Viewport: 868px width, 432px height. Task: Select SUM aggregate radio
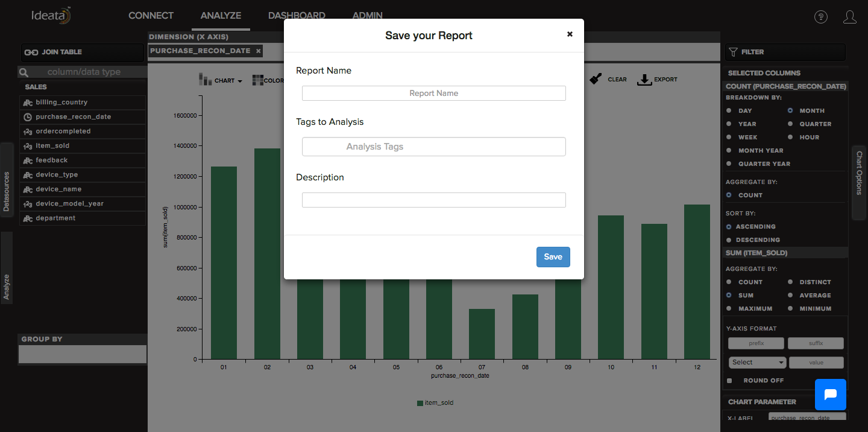729,296
